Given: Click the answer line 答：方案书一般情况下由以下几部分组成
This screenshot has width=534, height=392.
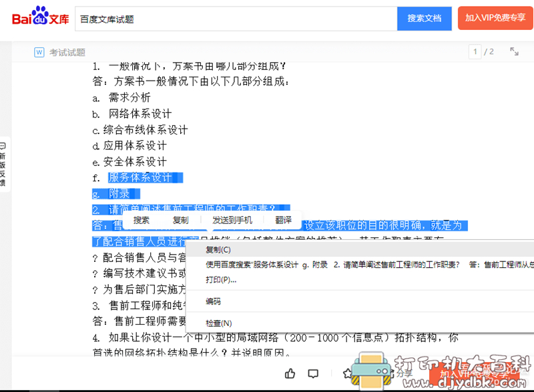Looking at the screenshot, I should click(x=191, y=81).
